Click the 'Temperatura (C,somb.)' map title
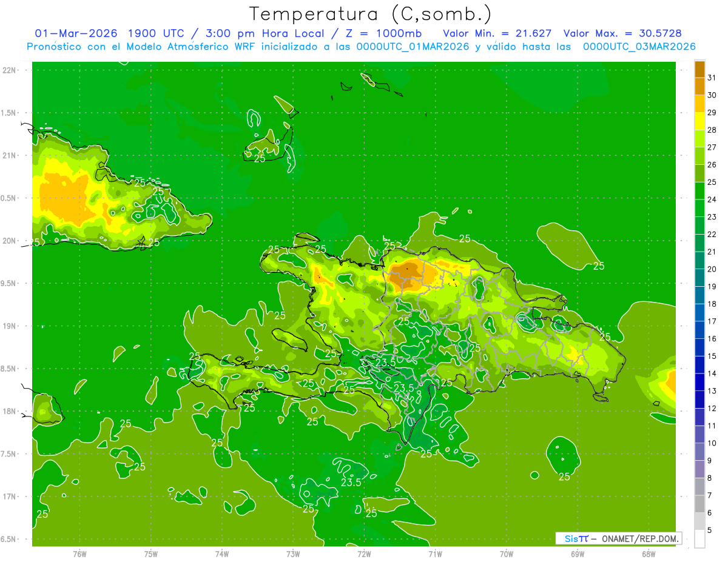The height and width of the screenshot is (562, 728). click(x=371, y=14)
